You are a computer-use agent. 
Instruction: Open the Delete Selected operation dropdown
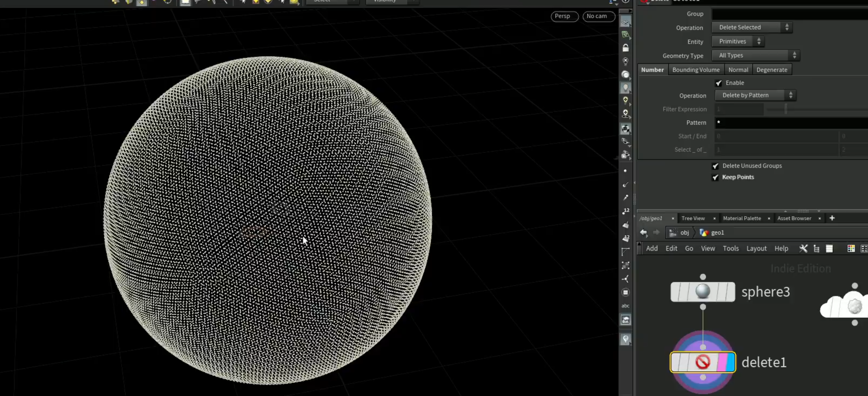752,27
